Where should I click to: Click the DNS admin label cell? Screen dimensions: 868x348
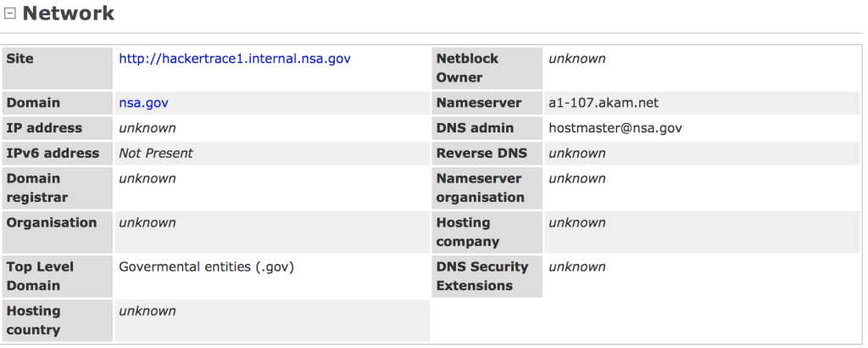click(475, 128)
